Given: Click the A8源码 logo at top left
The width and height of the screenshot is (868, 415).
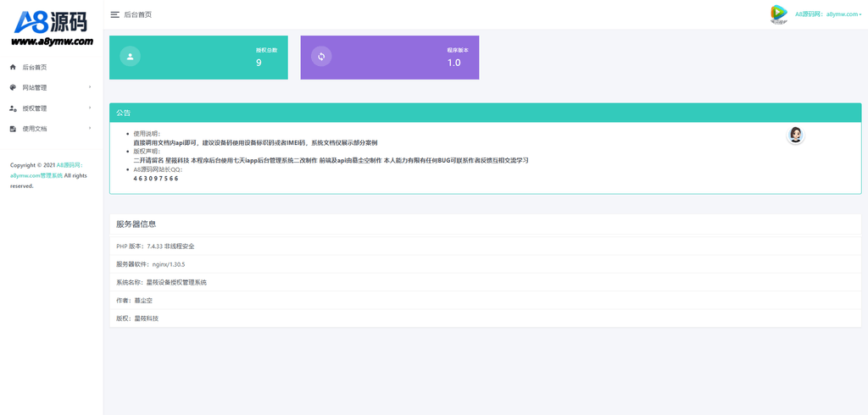Looking at the screenshot, I should (52, 27).
